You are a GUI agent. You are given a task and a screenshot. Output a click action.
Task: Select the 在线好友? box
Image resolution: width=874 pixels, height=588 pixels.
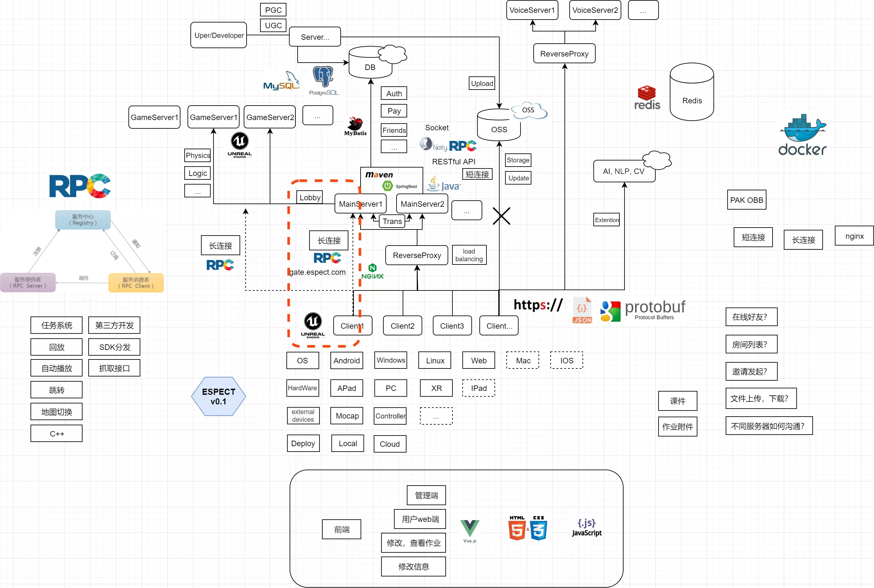[751, 317]
